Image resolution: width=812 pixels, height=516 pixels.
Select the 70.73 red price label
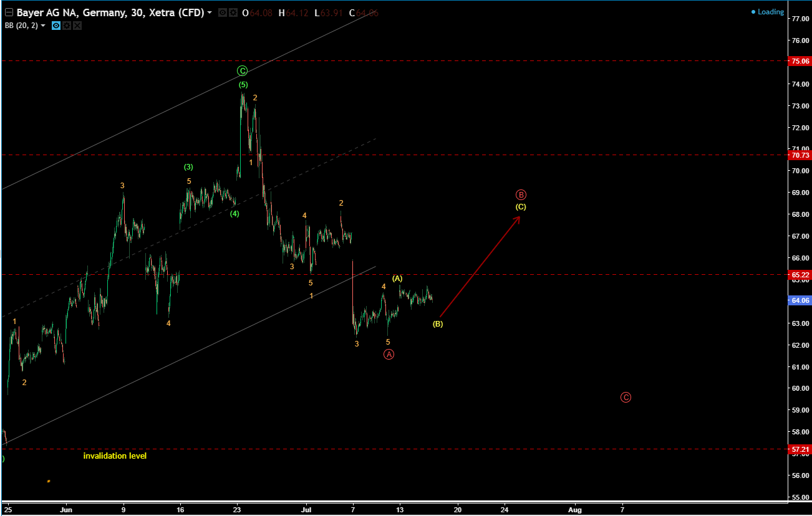click(800, 155)
